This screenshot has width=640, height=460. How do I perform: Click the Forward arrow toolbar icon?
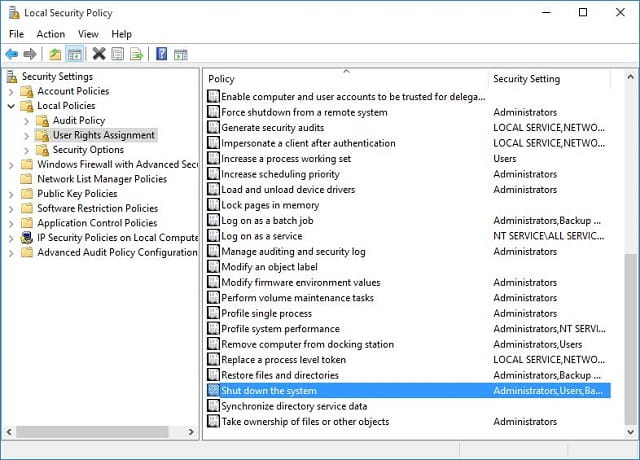point(30,54)
